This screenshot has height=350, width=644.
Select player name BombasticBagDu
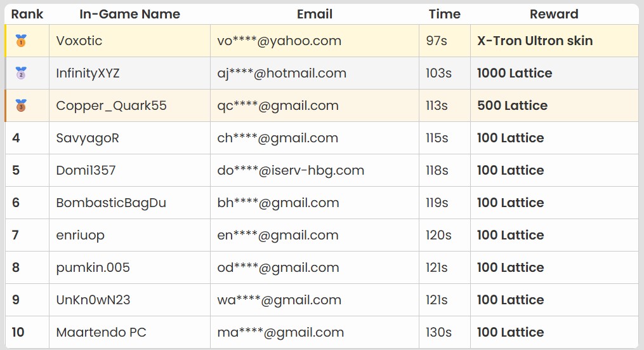(111, 203)
